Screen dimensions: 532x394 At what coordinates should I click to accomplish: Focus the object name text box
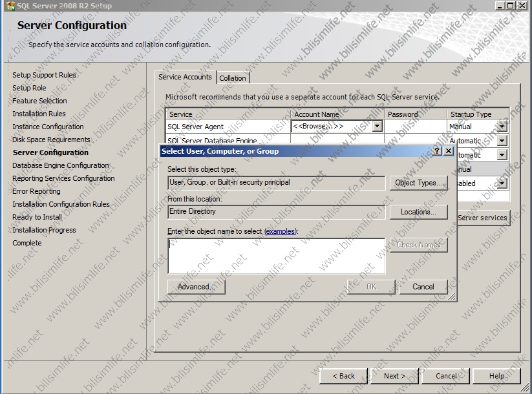(277, 256)
